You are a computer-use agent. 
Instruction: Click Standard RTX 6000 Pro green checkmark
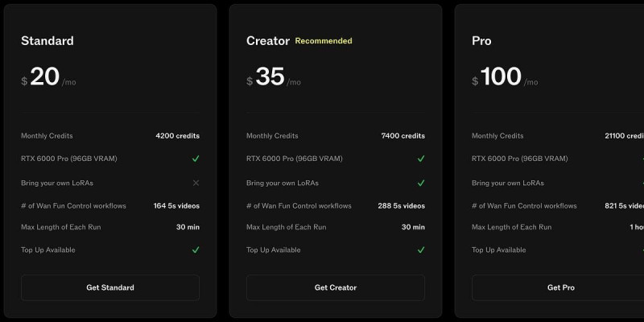pos(196,159)
